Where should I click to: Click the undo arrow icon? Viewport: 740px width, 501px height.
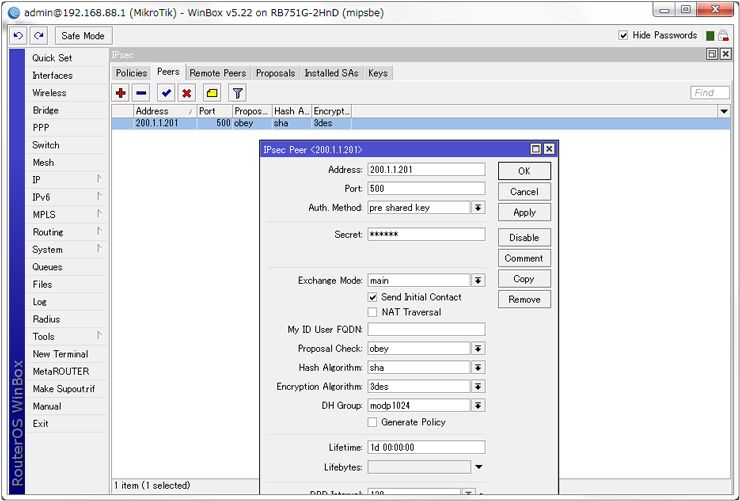click(x=18, y=35)
